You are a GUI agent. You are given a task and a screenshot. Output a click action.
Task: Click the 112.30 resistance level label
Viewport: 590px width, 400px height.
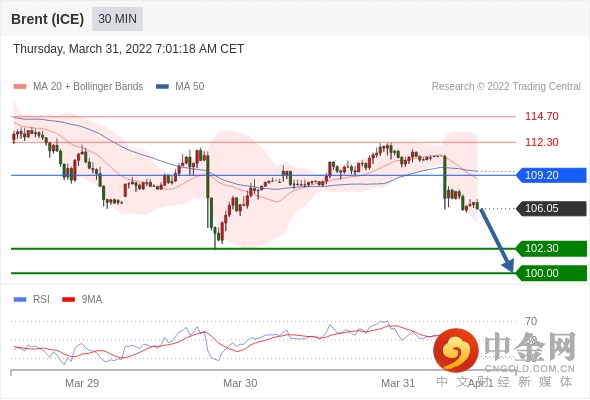[541, 142]
